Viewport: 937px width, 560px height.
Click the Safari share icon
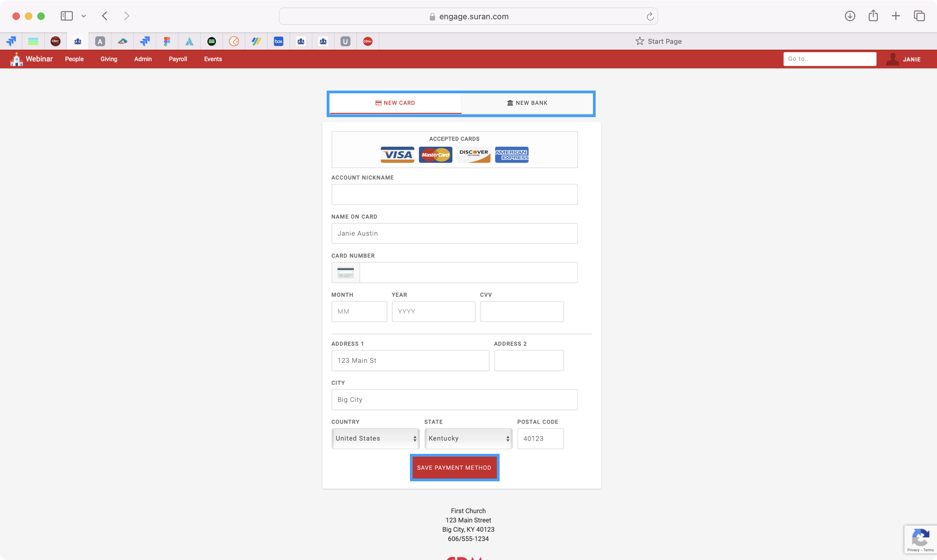[873, 16]
